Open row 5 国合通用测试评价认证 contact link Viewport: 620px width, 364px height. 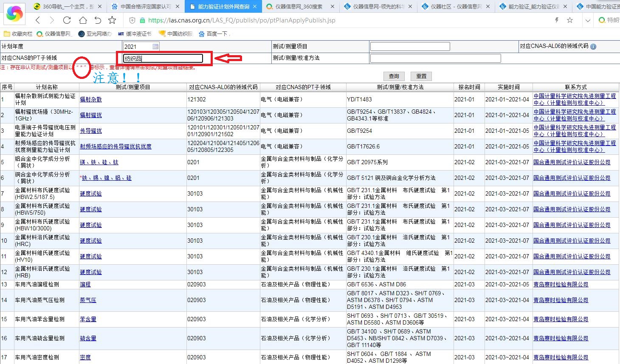pos(572,162)
